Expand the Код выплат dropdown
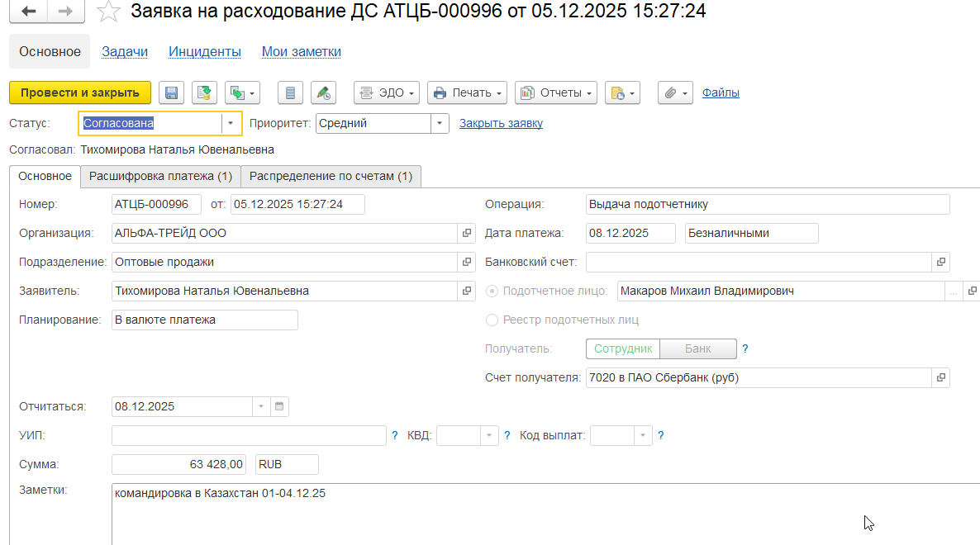The image size is (980, 545). pyautogui.click(x=643, y=436)
